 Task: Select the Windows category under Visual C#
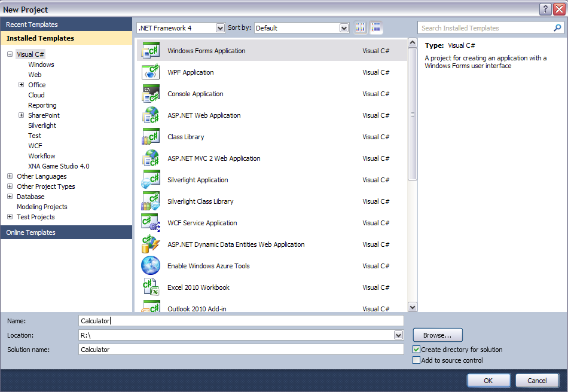click(41, 65)
